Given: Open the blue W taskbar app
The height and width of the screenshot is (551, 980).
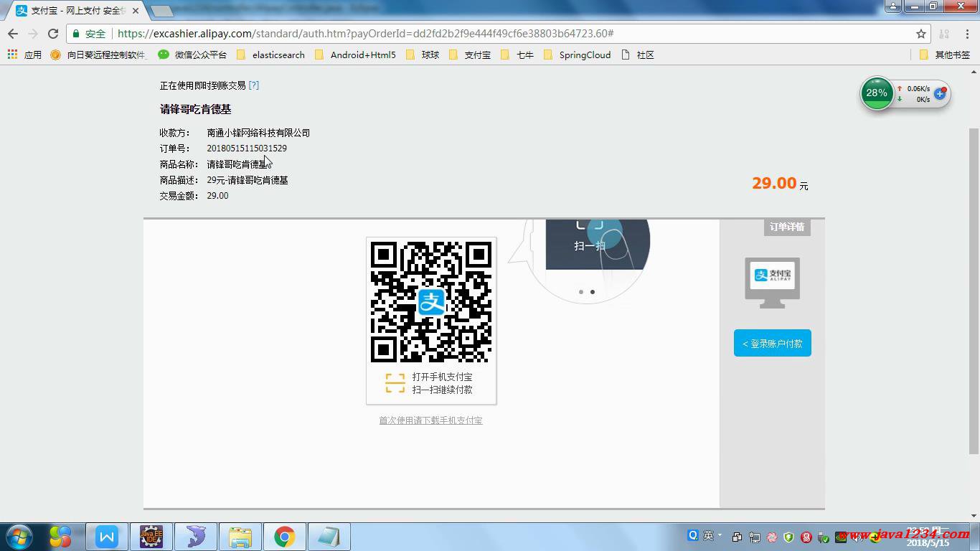Looking at the screenshot, I should tap(107, 537).
